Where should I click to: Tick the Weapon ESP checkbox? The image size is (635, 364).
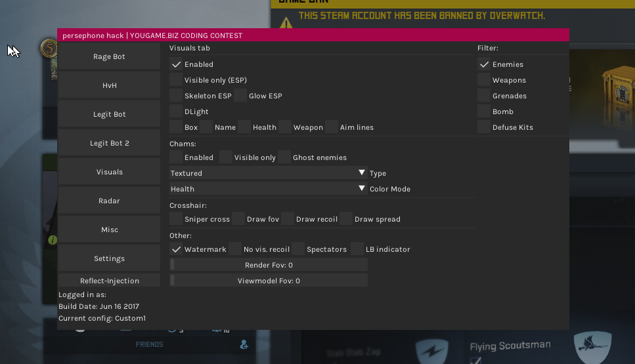(285, 127)
